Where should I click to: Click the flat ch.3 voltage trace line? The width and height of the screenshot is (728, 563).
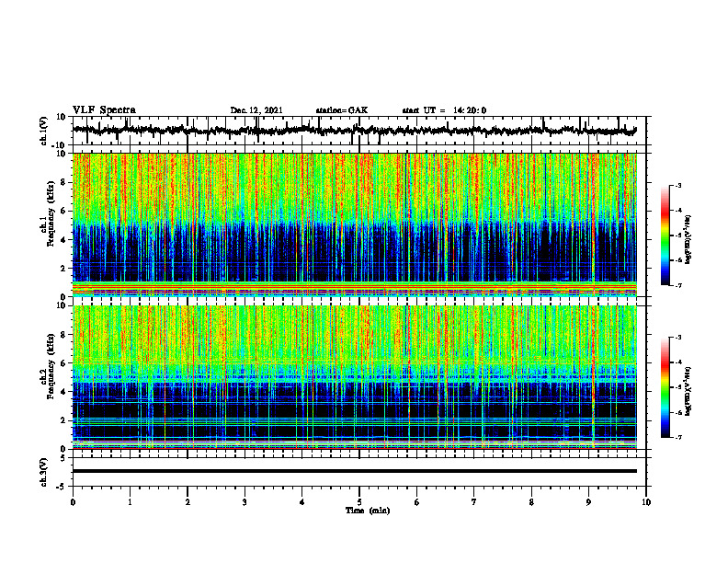[354, 471]
